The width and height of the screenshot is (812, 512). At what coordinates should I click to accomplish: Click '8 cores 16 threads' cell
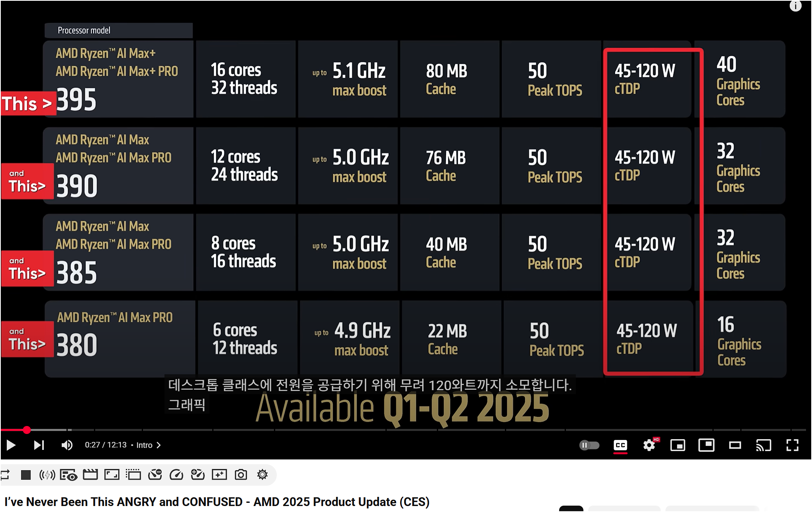(246, 252)
